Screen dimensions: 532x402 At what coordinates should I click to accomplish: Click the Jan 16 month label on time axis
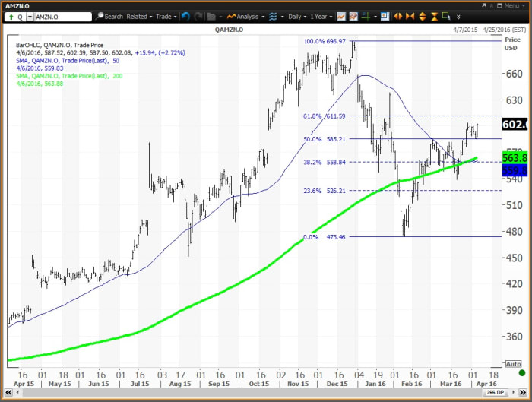pyautogui.click(x=375, y=384)
